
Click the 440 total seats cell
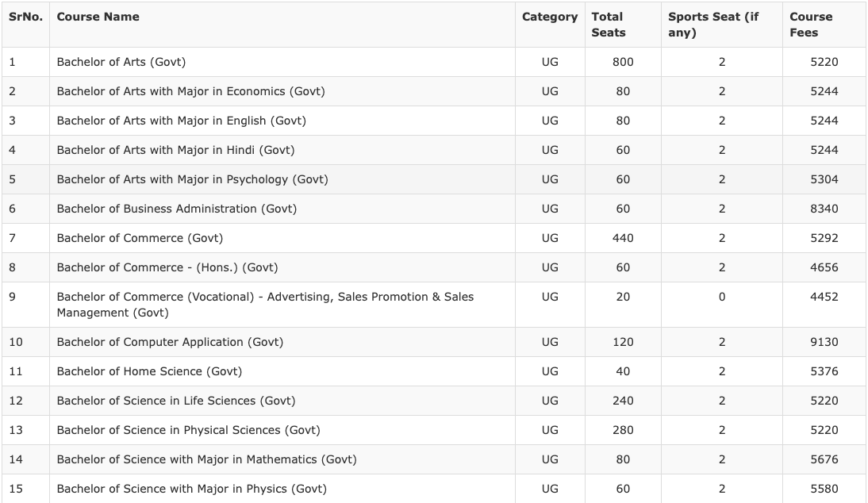(623, 238)
